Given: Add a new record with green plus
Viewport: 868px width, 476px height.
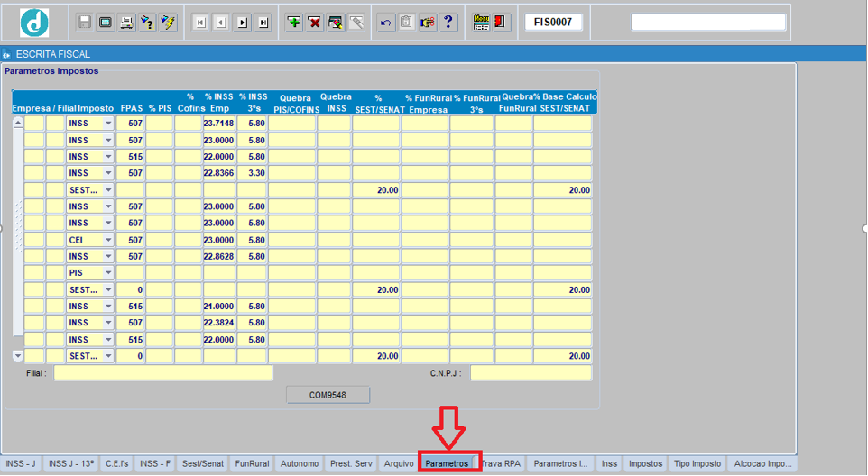Looking at the screenshot, I should [294, 23].
